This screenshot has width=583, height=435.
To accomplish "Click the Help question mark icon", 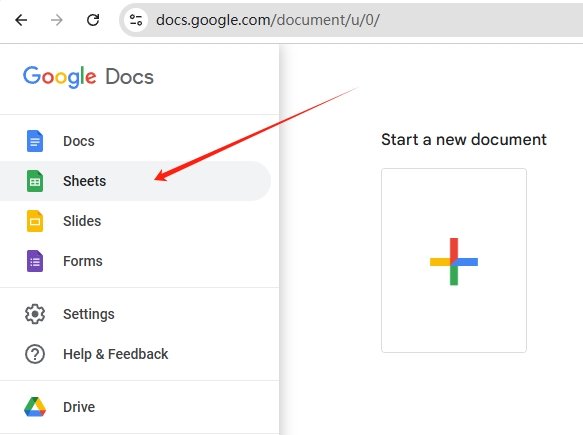I will click(x=35, y=354).
